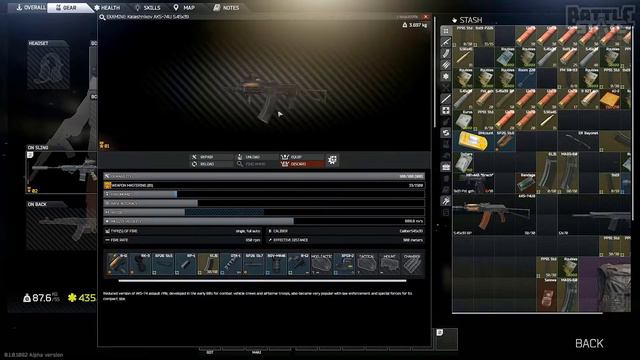Filter stash by magazines icon
640x360 pixels.
click(x=446, y=53)
